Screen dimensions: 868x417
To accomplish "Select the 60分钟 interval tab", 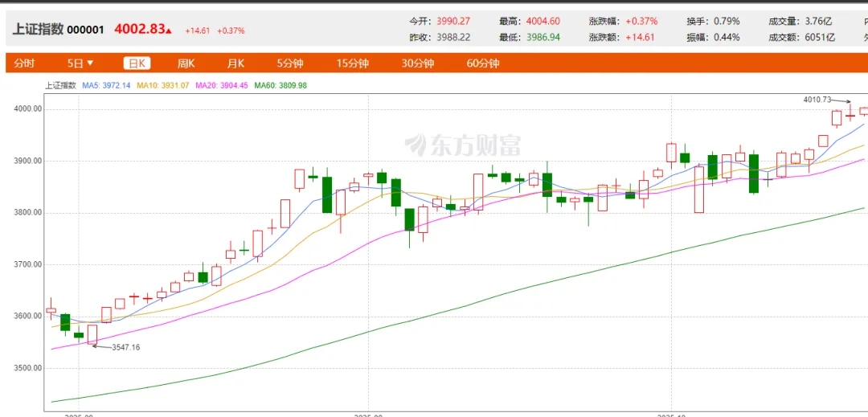I will tap(483, 63).
